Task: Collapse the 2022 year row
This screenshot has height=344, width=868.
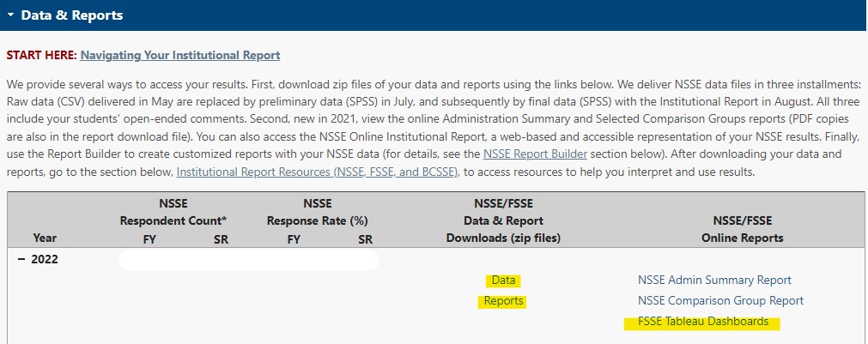Action: pos(21,259)
